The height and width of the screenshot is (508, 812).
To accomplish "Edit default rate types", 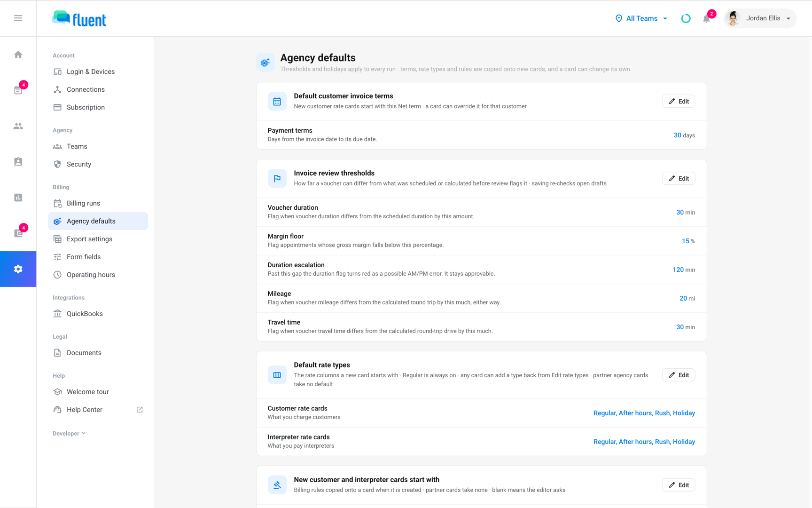I will coord(679,375).
